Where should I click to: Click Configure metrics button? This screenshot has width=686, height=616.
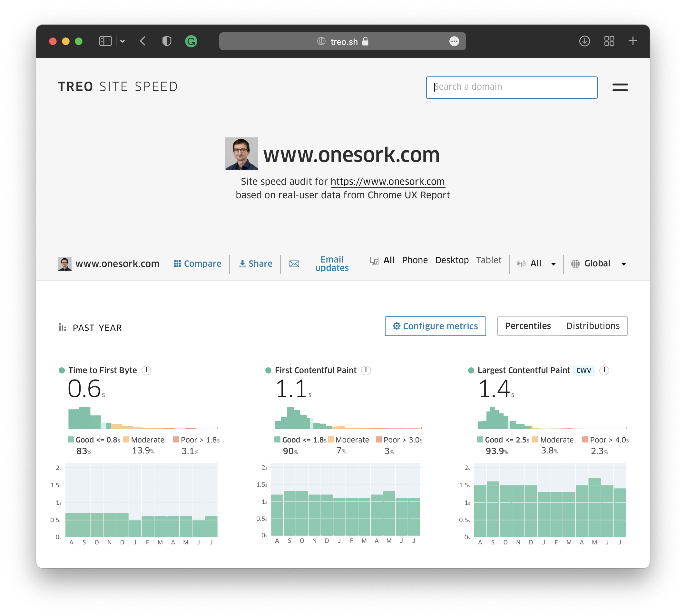click(435, 326)
